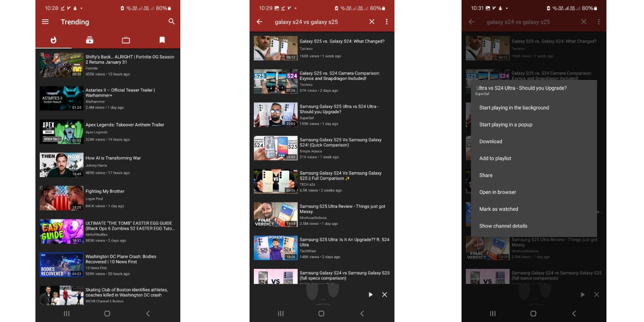Choose Mark as watched

point(534,209)
